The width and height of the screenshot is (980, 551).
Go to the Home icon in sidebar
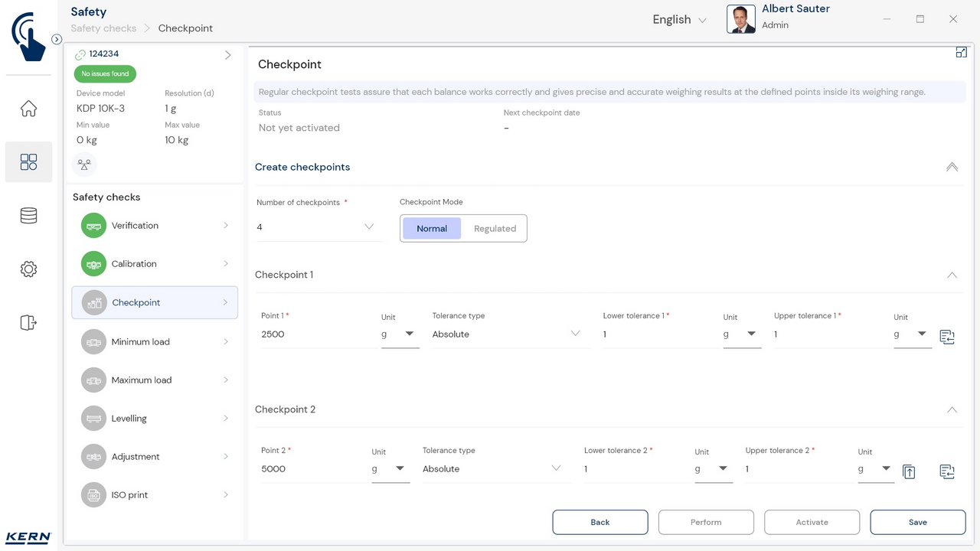pyautogui.click(x=28, y=109)
